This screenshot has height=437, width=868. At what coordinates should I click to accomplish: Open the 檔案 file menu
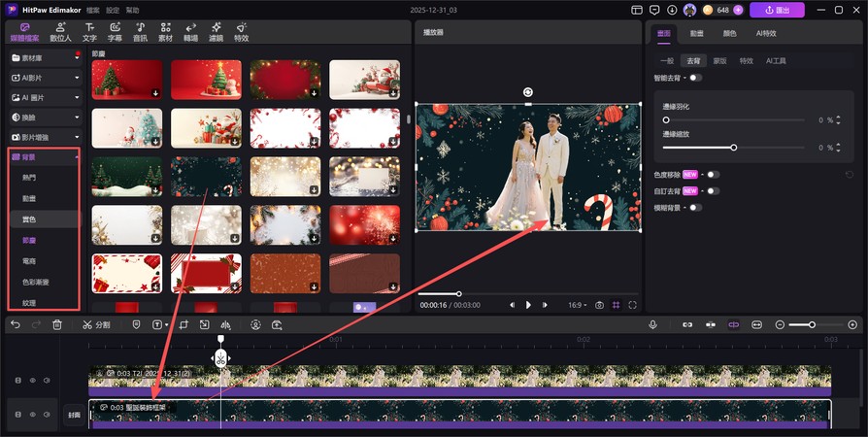(93, 10)
